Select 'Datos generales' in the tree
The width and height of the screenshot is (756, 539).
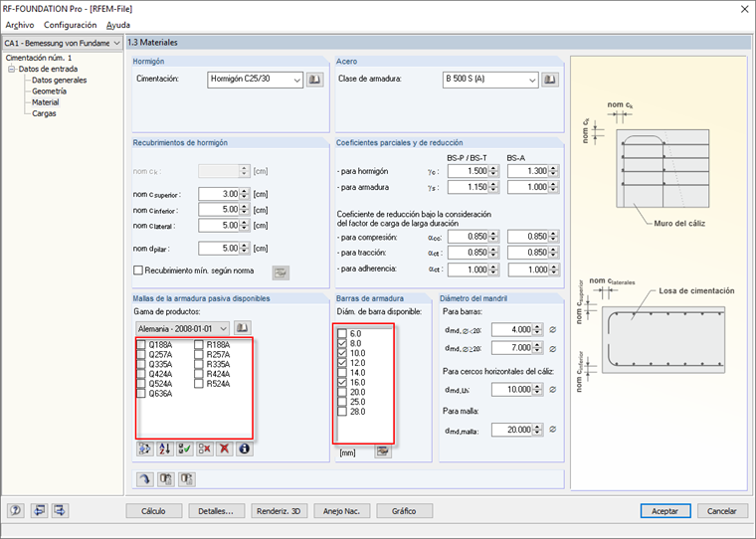[x=60, y=80]
